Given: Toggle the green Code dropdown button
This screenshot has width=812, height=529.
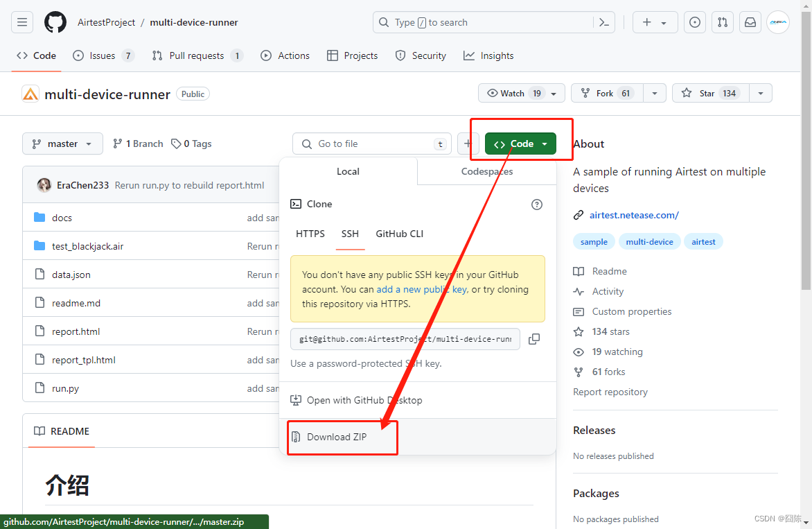Looking at the screenshot, I should pos(520,144).
